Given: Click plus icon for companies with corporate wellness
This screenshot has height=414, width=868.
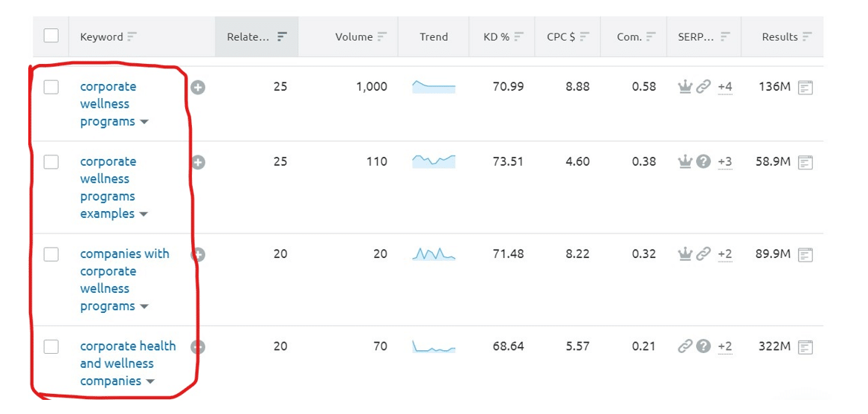Looking at the screenshot, I should click(198, 255).
